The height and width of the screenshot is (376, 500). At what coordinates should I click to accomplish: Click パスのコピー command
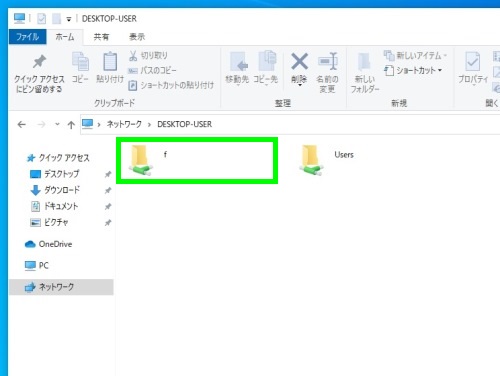click(152, 70)
